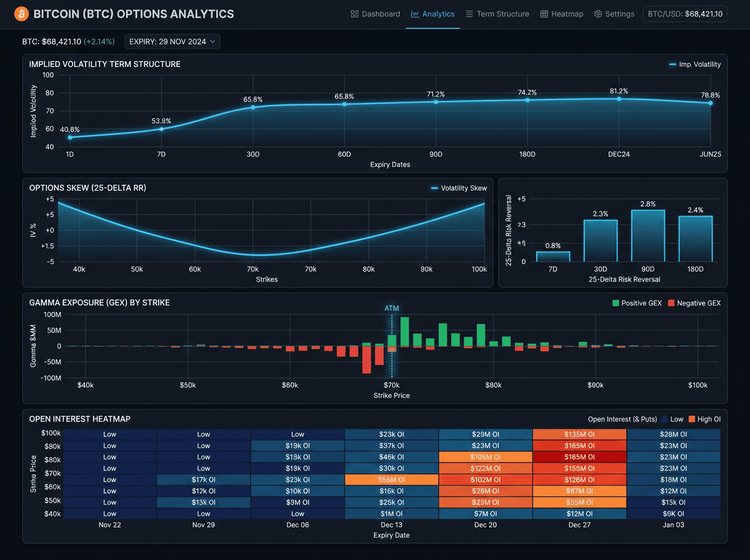Open the Dashboard tab
The height and width of the screenshot is (560, 750).
375,14
